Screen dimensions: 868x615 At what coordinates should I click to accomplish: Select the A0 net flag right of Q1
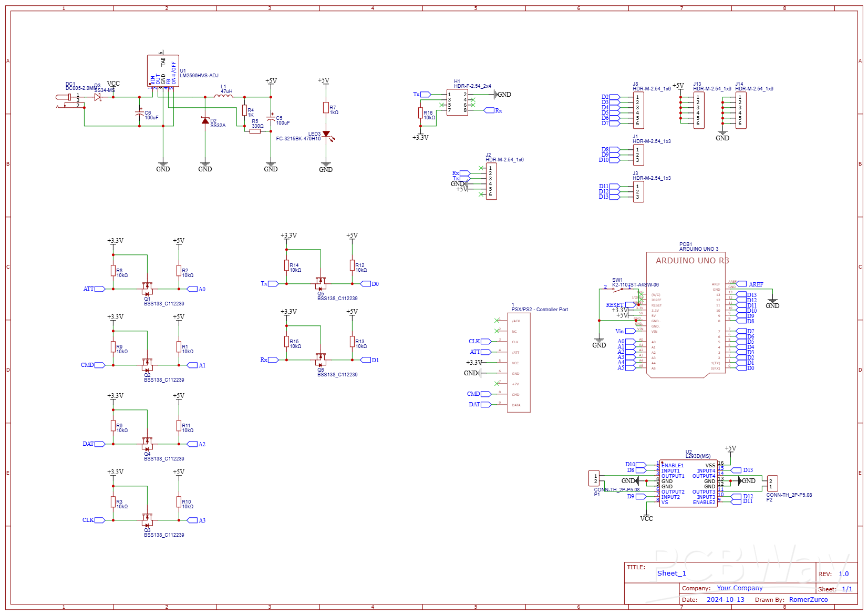click(197, 289)
